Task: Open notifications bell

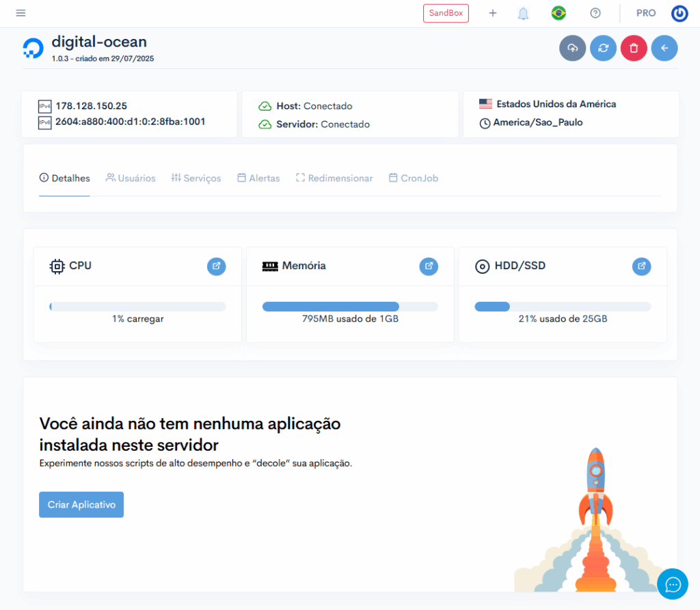Action: tap(523, 14)
